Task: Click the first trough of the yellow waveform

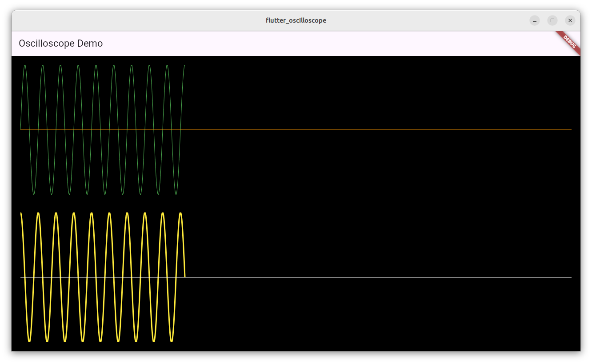Action: pos(29,341)
